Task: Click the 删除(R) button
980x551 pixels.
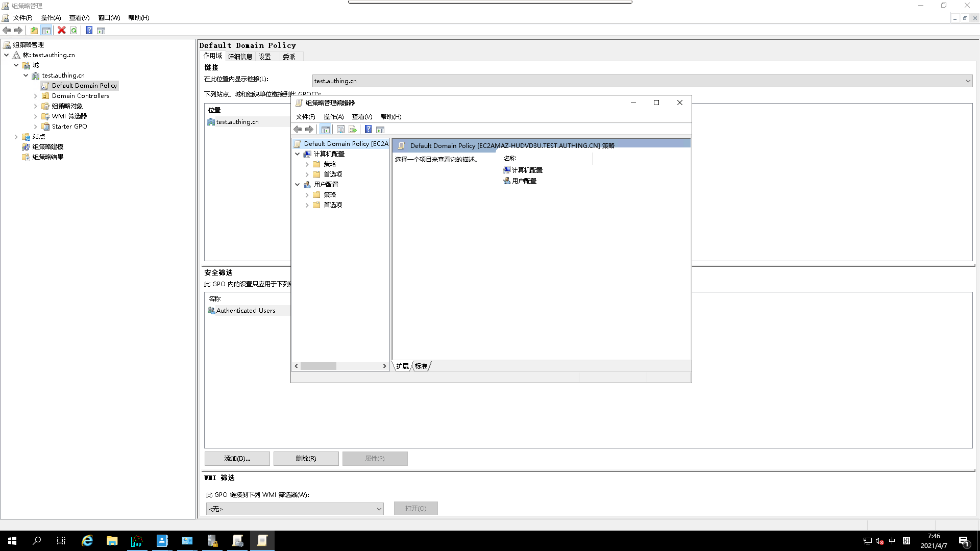Action: pyautogui.click(x=306, y=459)
